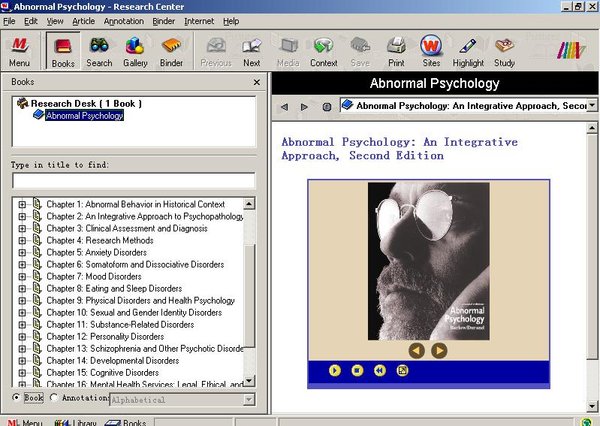Open the Study tool
600x426 pixels.
(x=504, y=50)
